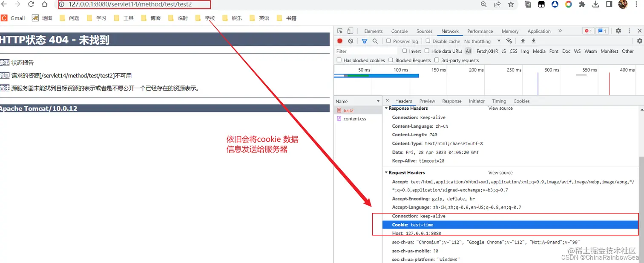The height and width of the screenshot is (263, 644).
Task: Open the Extensions puzzle piece menu
Action: (582, 4)
